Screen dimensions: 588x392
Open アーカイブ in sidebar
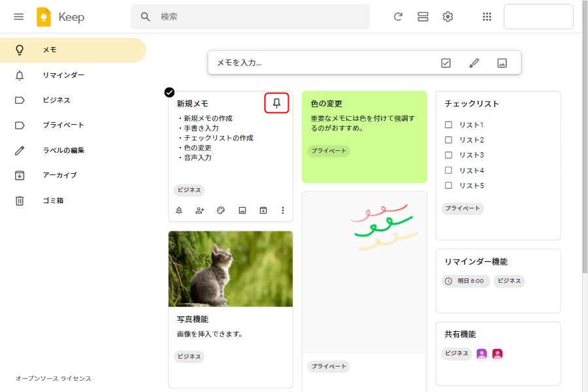(59, 175)
